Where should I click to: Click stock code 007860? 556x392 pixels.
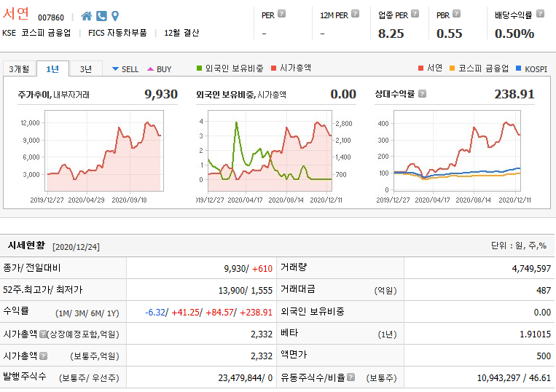pos(51,17)
